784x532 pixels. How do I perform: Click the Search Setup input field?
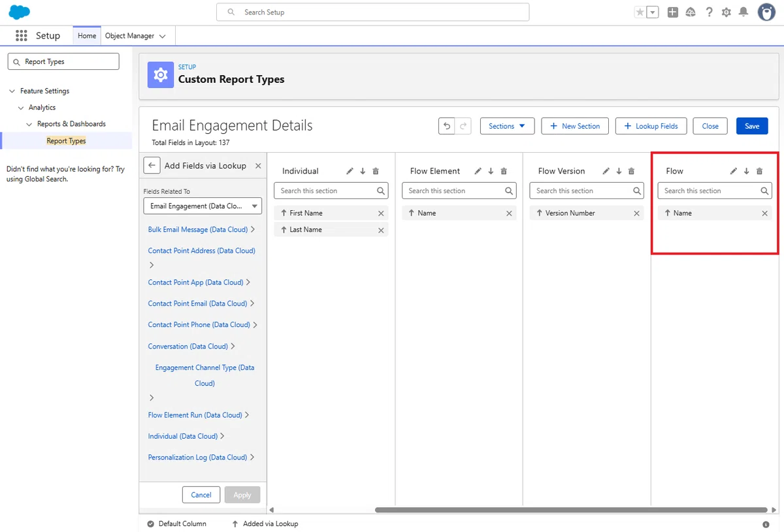pyautogui.click(x=372, y=12)
